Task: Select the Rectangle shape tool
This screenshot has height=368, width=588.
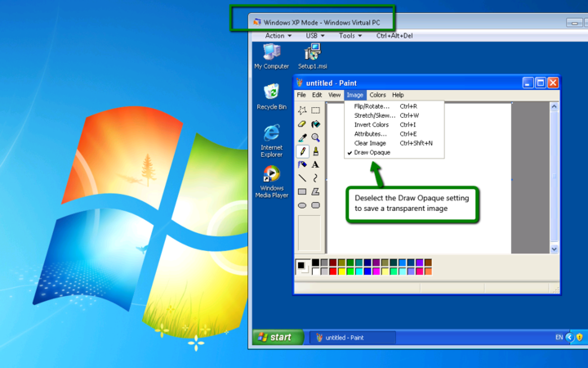Action: pyautogui.click(x=302, y=191)
